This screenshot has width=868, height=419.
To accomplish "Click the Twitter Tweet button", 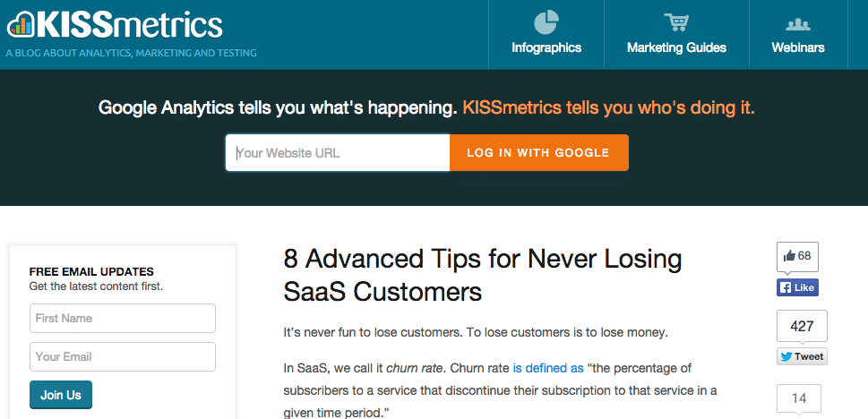I will pos(802,356).
